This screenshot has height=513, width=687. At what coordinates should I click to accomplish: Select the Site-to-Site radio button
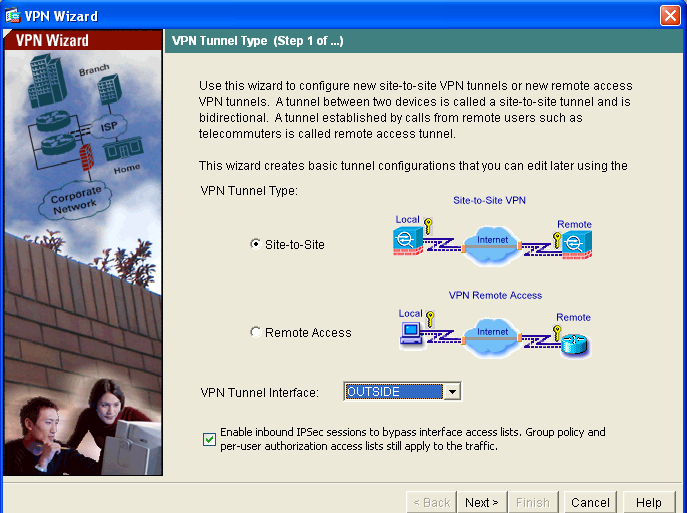click(256, 244)
